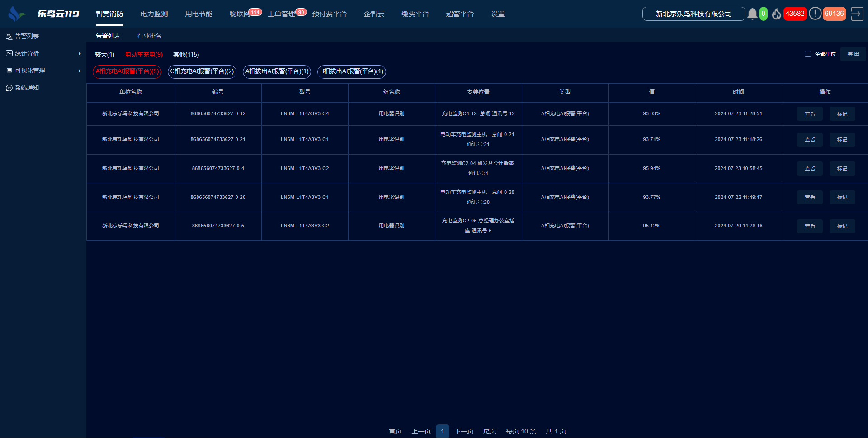The image size is (868, 438).
Task: Click the 乐鸟云119 logo icon
Action: pyautogui.click(x=15, y=14)
